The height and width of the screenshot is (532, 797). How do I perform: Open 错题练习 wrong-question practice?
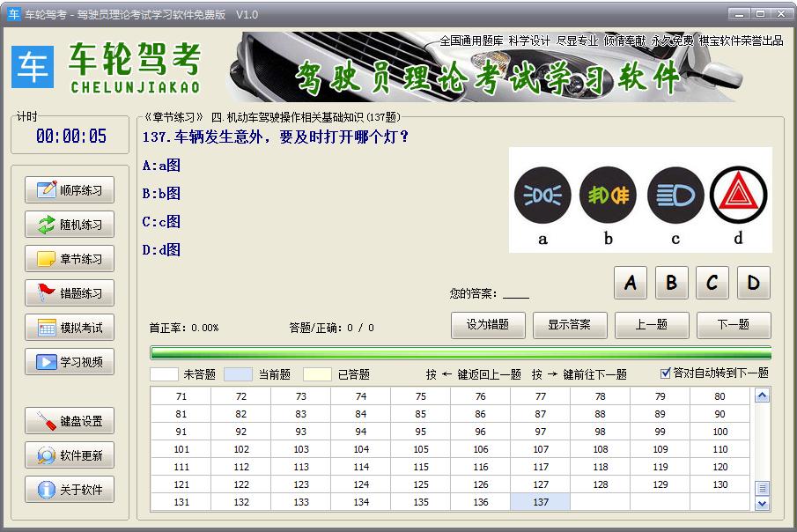tap(70, 293)
